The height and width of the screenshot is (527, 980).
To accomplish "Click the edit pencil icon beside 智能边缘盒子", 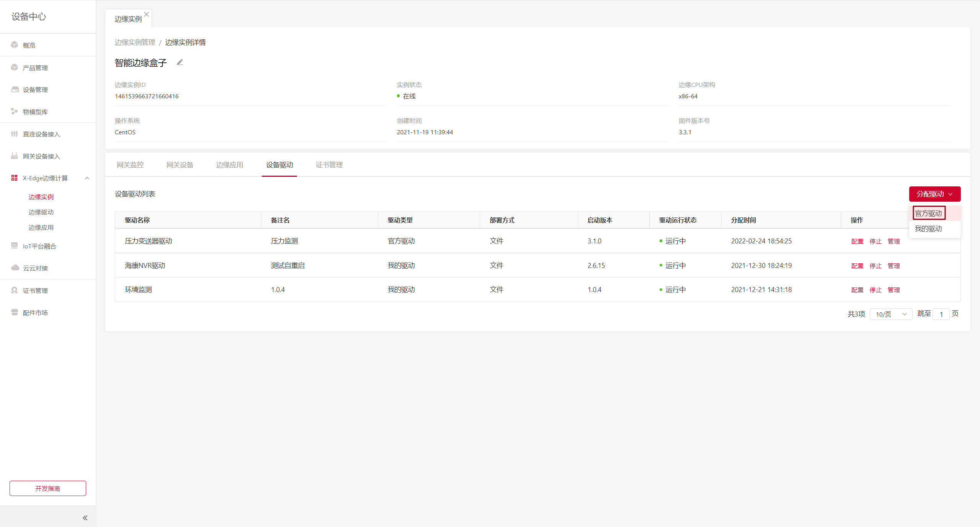I will tap(180, 62).
